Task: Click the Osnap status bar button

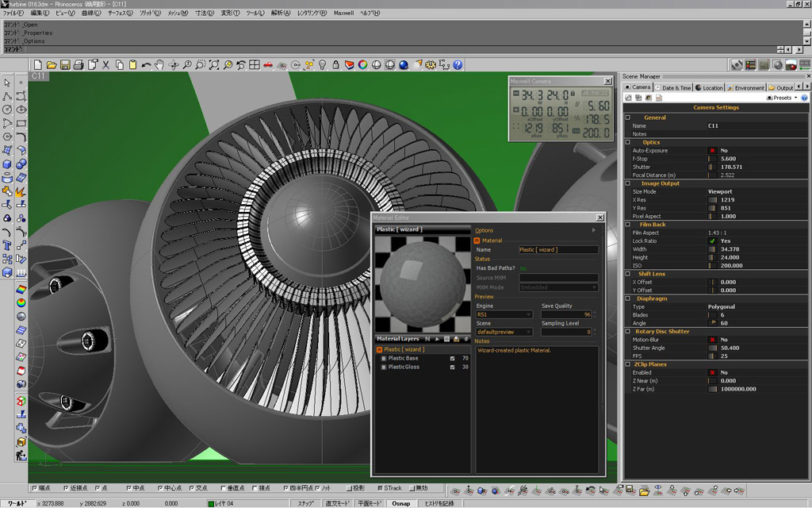Action: [401, 503]
